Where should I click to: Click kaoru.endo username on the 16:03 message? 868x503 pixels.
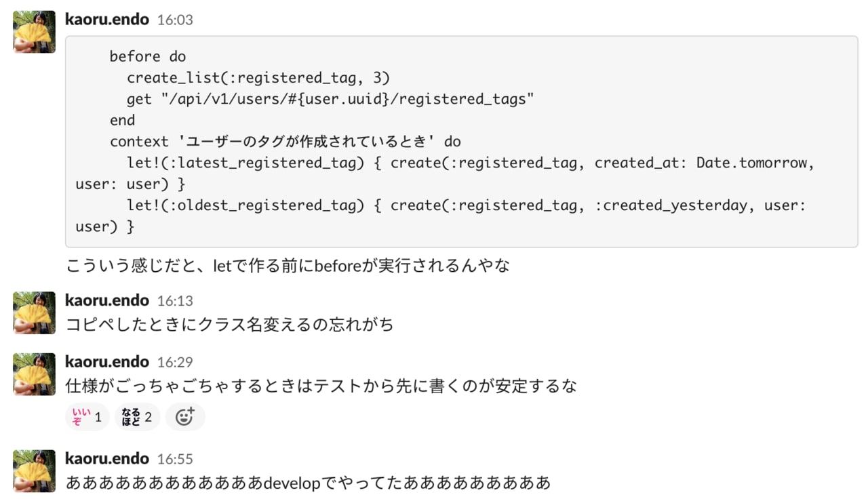pos(106,20)
